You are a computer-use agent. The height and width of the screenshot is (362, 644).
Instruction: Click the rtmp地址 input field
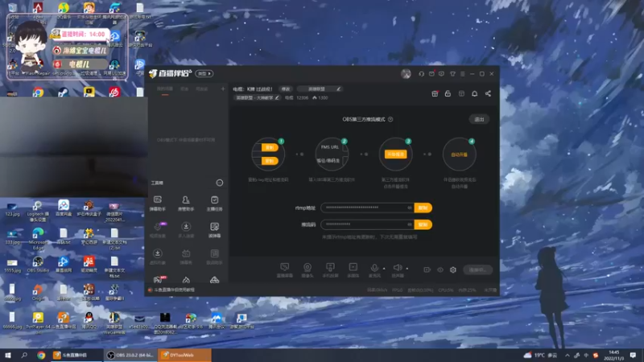coord(367,208)
